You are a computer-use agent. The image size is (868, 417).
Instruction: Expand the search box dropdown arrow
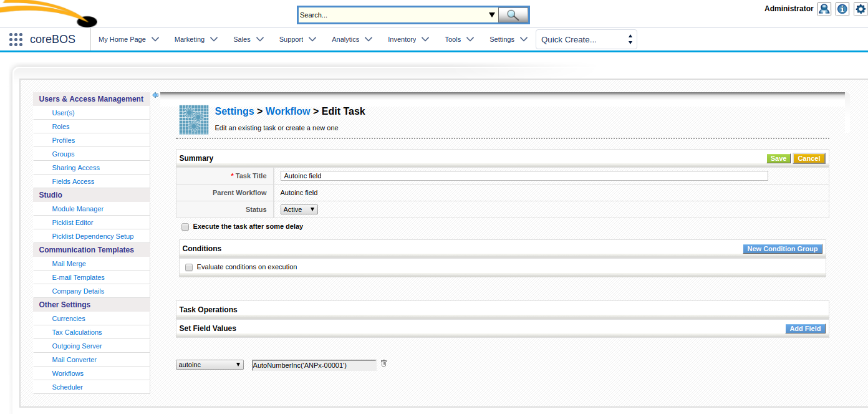491,15
